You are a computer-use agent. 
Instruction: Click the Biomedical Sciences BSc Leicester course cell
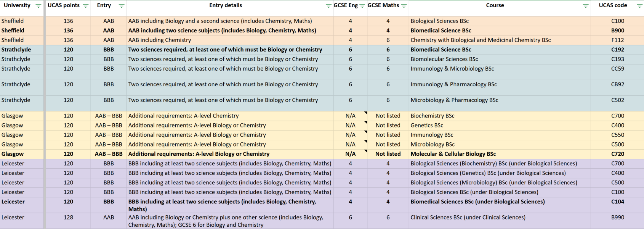[x=500, y=205]
